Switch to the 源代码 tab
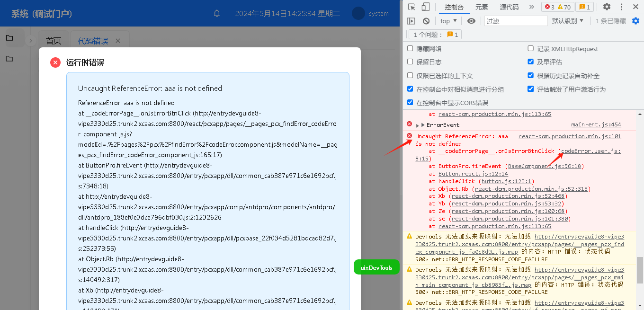Screen dimensions: 644x310 tap(509, 7)
